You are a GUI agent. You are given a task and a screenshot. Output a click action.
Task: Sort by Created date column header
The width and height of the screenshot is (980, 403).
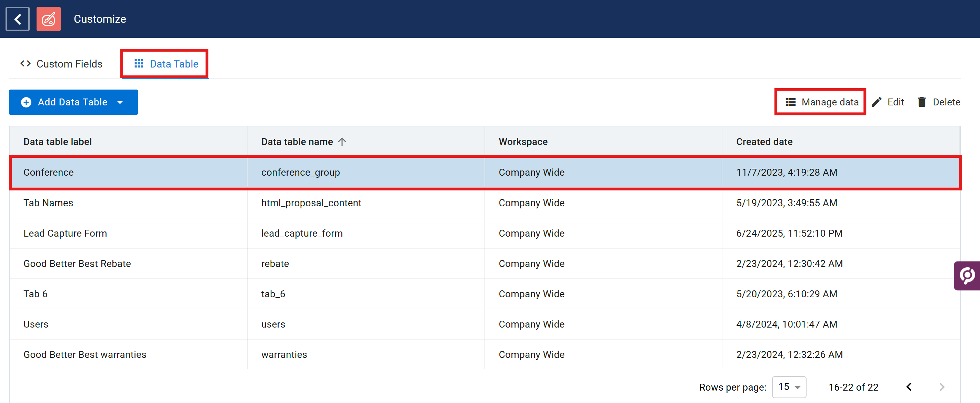(x=764, y=142)
